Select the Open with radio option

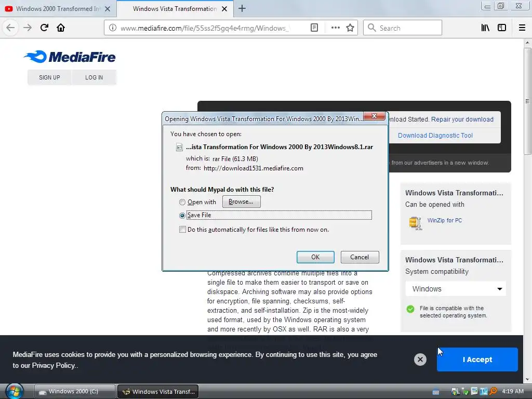click(x=182, y=202)
